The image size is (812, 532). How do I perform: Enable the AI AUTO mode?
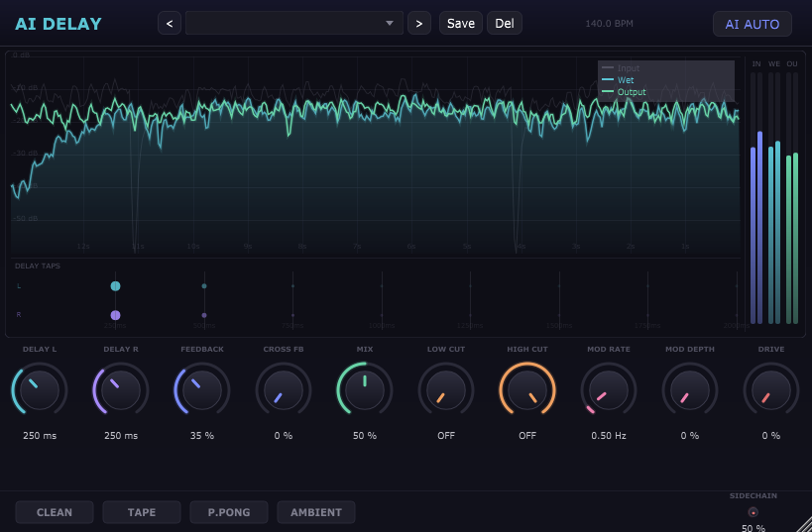point(752,24)
